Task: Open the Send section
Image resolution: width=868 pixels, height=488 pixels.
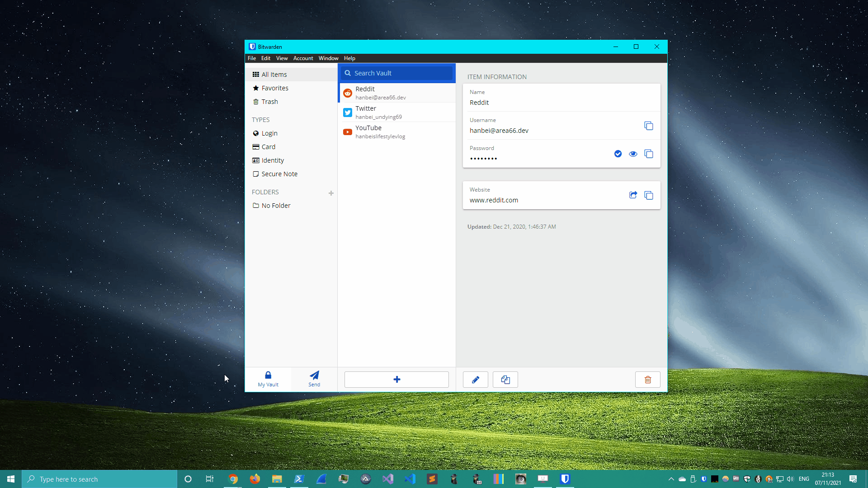Action: (x=314, y=379)
